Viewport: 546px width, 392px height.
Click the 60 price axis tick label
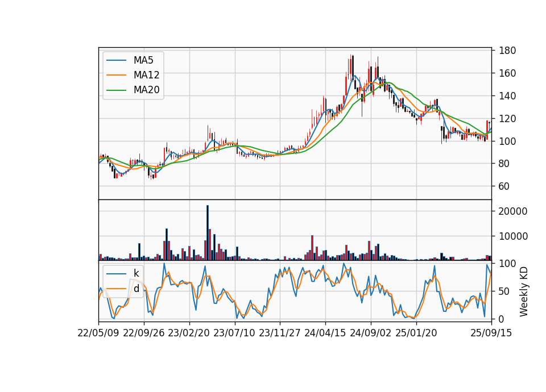point(504,186)
